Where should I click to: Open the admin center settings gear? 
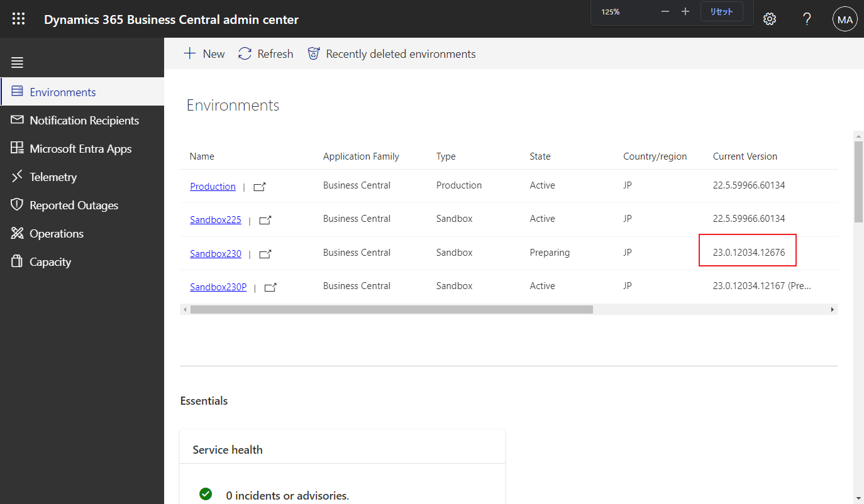(769, 19)
